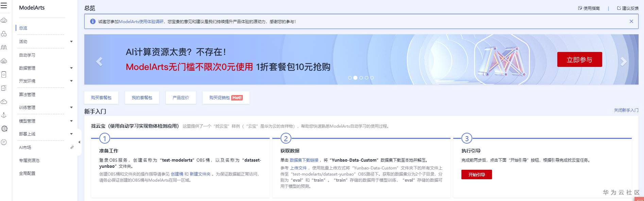The width and height of the screenshot is (644, 201).
Task: Select 总览 in the sidebar
Action: pyautogui.click(x=23, y=28)
